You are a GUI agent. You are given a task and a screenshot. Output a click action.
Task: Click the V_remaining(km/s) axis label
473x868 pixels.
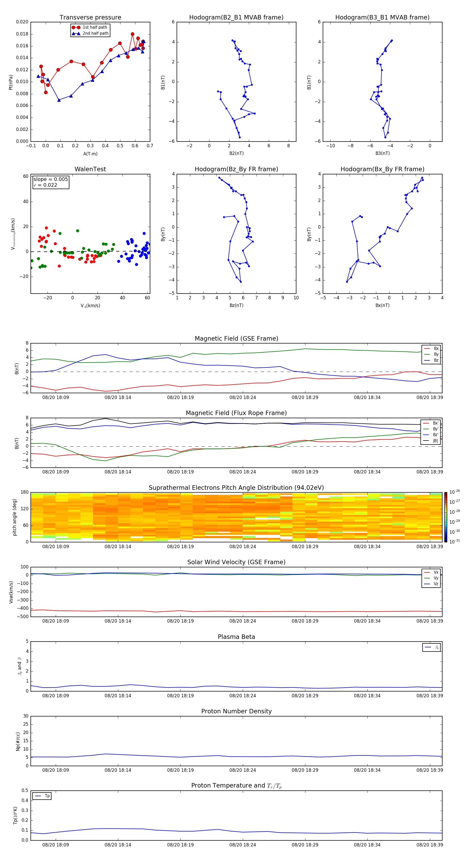pos(13,234)
